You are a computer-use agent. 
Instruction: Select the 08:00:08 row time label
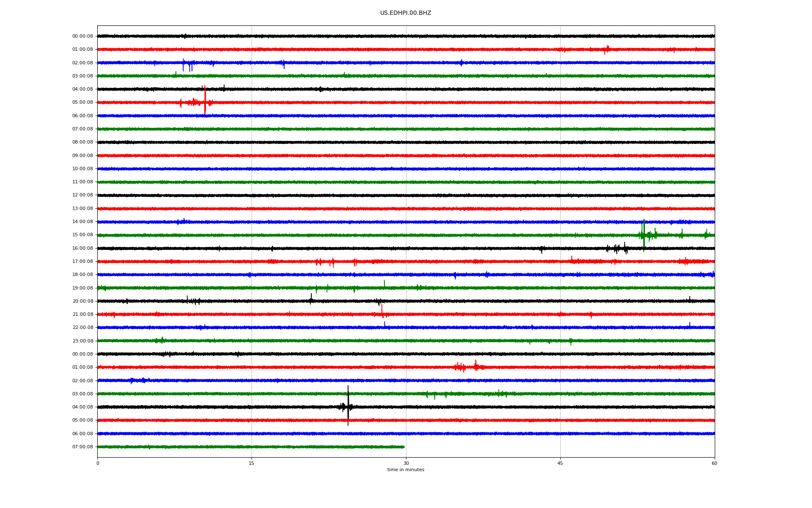(x=82, y=142)
